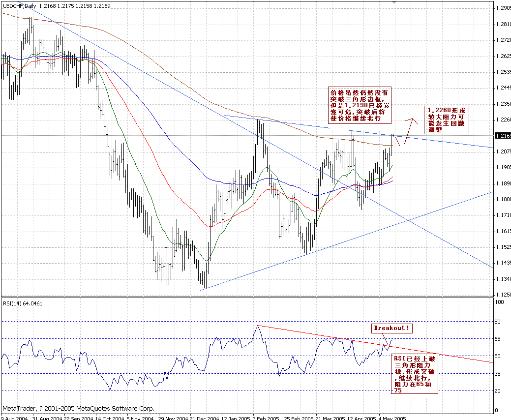Click the 1.2625 price axis label
The width and height of the screenshot is (511, 420).
(503, 56)
